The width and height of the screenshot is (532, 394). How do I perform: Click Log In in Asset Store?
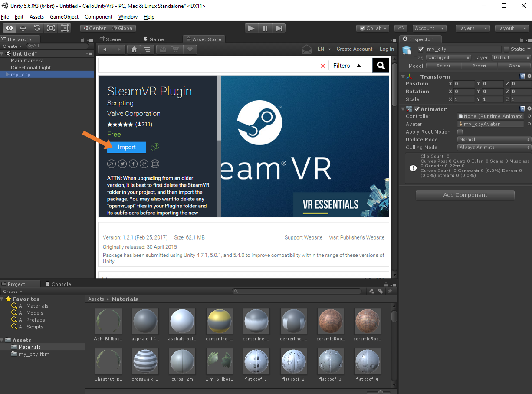click(387, 49)
